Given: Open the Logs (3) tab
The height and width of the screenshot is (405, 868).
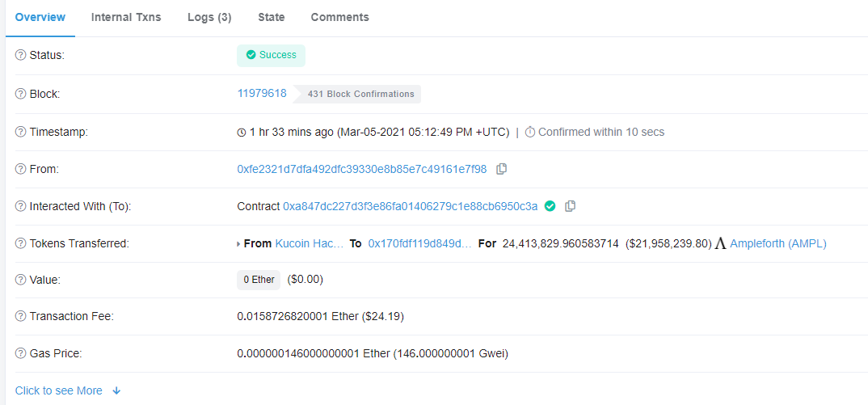Looking at the screenshot, I should click(209, 17).
